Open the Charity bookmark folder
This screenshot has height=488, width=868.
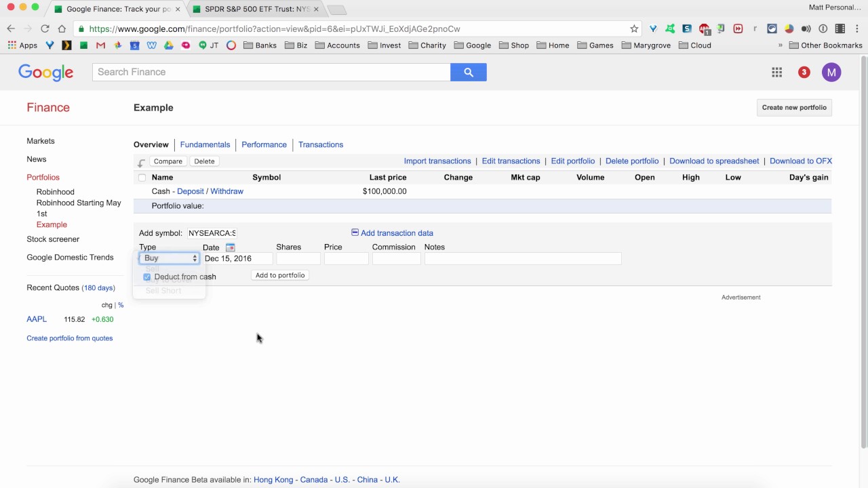click(427, 45)
